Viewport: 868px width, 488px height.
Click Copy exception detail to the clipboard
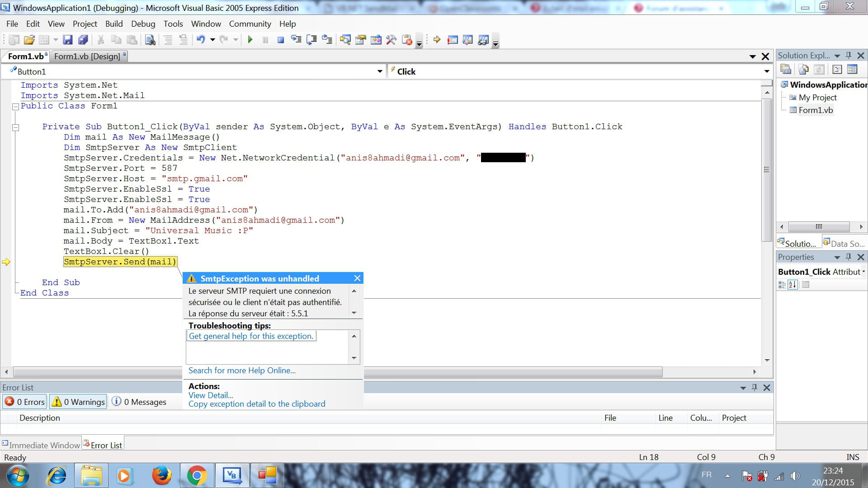point(256,404)
